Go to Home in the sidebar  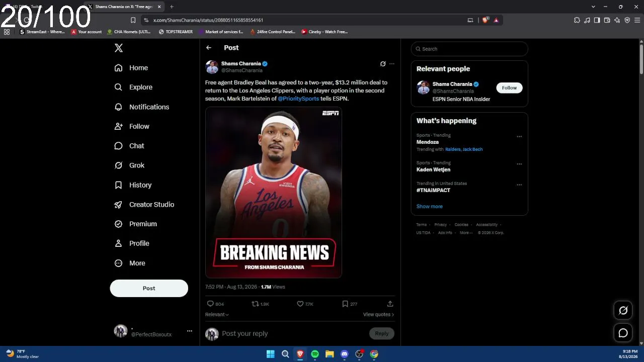click(131, 68)
